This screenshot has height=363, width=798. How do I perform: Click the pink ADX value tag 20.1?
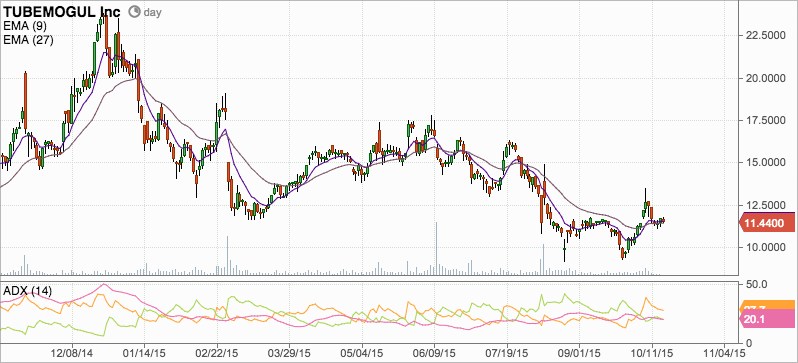[x=768, y=319]
